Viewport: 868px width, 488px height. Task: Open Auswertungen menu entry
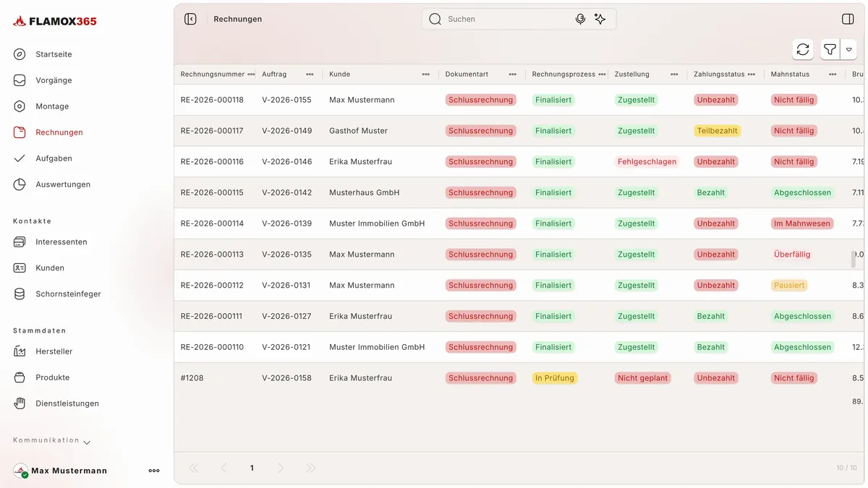click(x=63, y=184)
